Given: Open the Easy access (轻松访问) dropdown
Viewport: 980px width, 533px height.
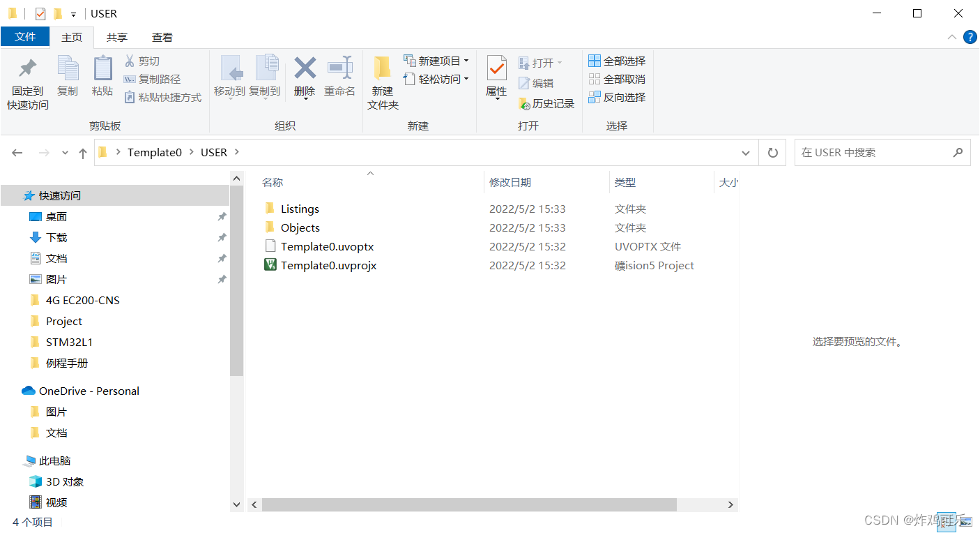Looking at the screenshot, I should pos(436,80).
